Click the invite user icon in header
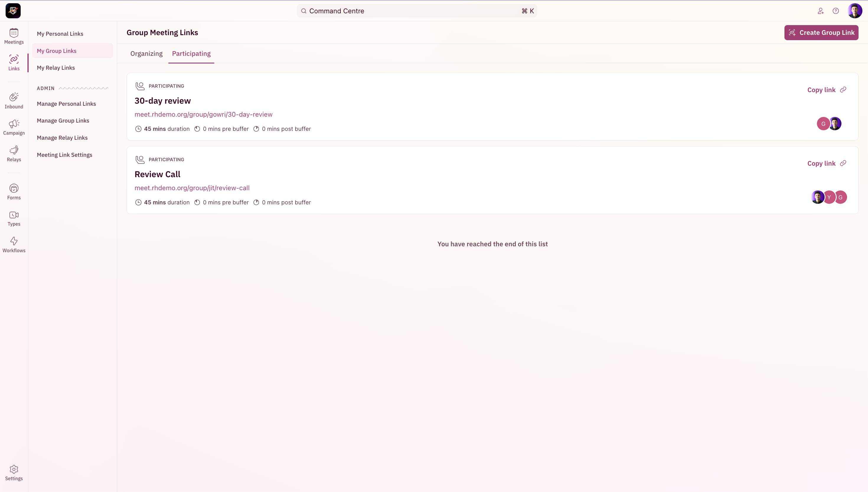The height and width of the screenshot is (492, 868). [821, 11]
